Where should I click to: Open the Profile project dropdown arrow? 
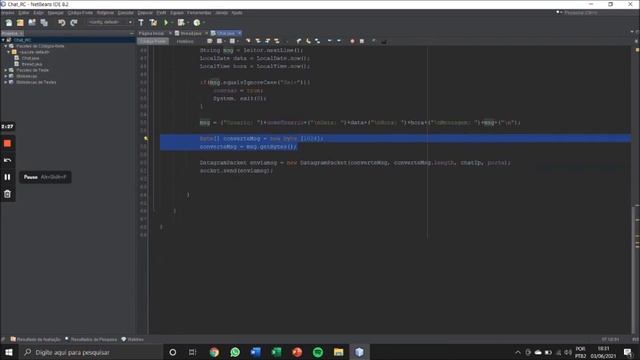pyautogui.click(x=204, y=22)
